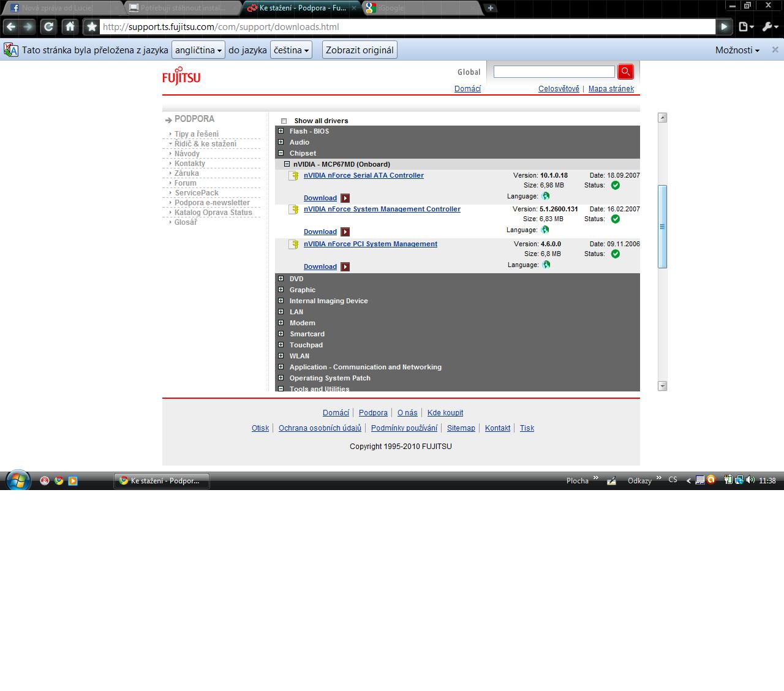Click the file icon beside nForce System Management Controller

(294, 210)
